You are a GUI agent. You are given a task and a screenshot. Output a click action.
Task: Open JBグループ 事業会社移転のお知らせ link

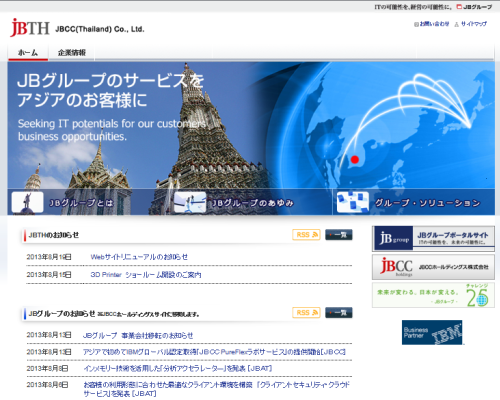point(138,335)
